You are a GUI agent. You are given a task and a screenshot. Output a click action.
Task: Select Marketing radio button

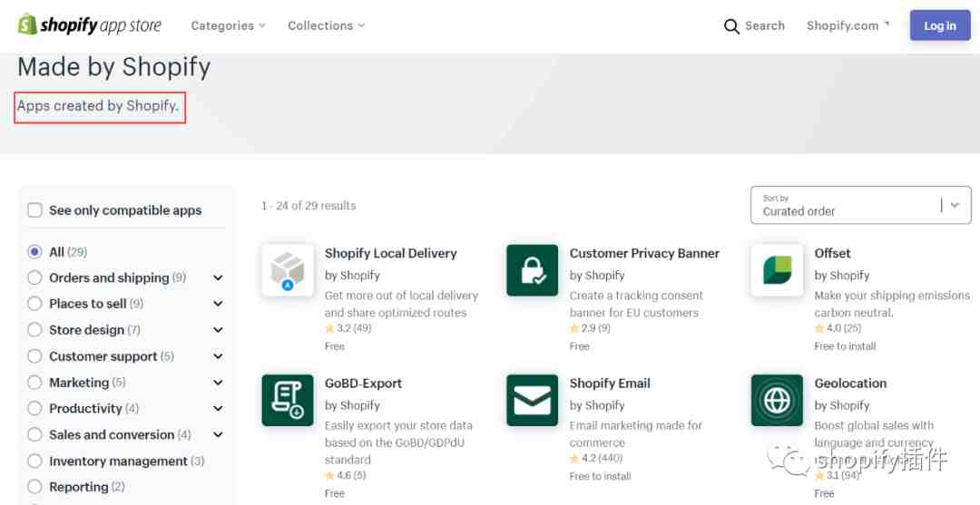35,383
